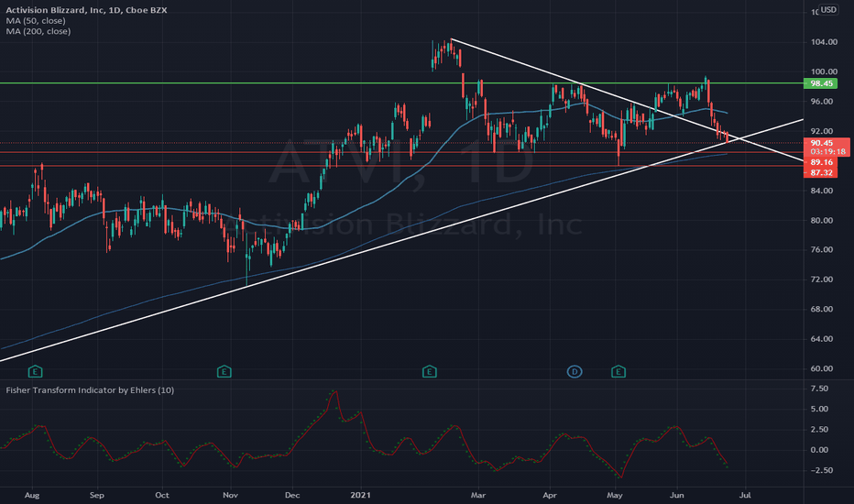
Task: Click the May earnings E marker
Action: 619,372
